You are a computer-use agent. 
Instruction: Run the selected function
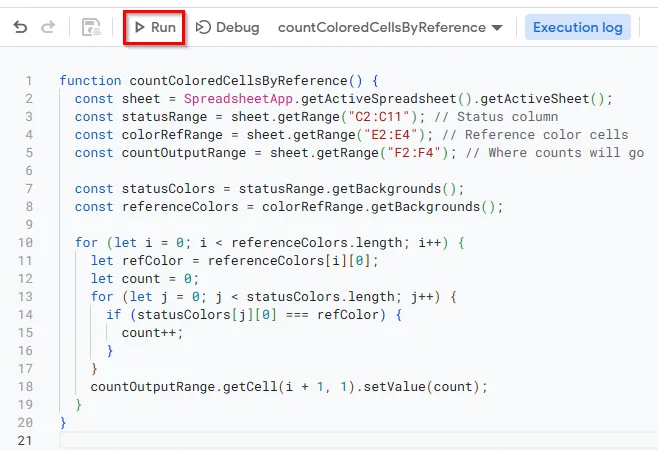pos(155,27)
